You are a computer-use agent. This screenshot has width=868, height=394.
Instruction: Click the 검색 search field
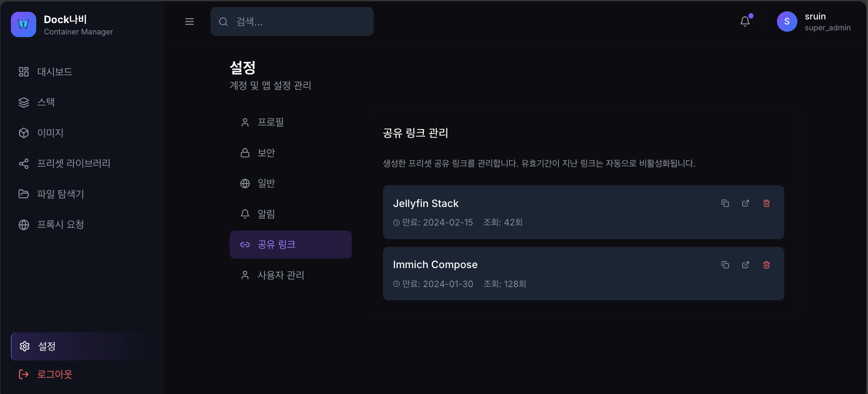point(292,21)
